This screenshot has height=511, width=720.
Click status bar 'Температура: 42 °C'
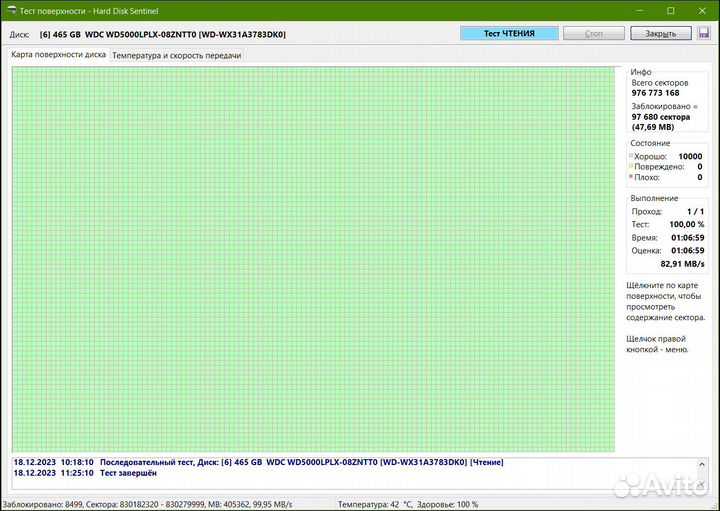tap(375, 505)
